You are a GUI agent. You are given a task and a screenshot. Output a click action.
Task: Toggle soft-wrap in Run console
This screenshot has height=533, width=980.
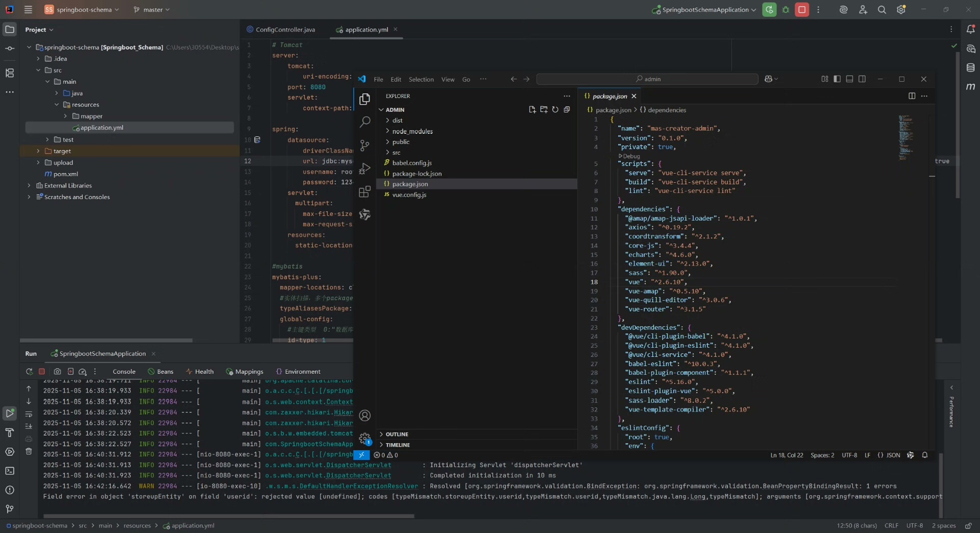coord(29,414)
